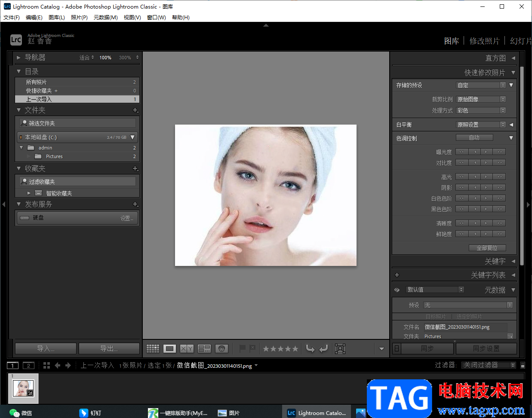532x418 pixels.
Task: Switch to the 修改照片 module
Action: tap(484, 41)
